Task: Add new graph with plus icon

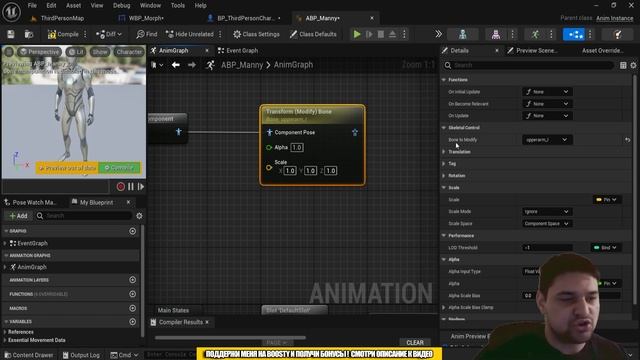Action: 133,231
